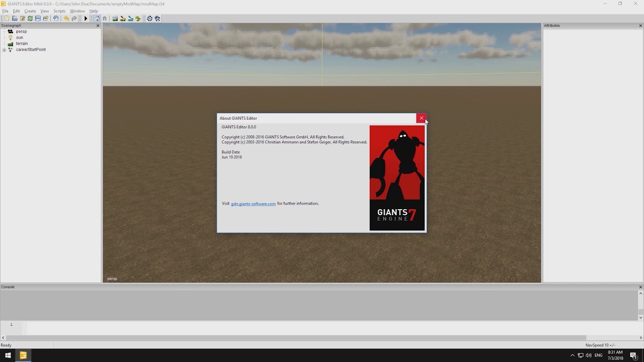
Task: Open the Edit menu
Action: click(16, 11)
